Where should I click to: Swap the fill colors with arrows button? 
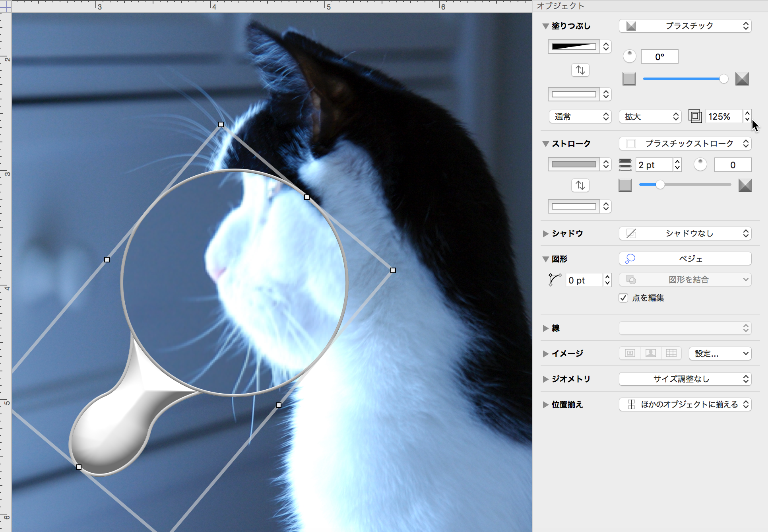[580, 70]
